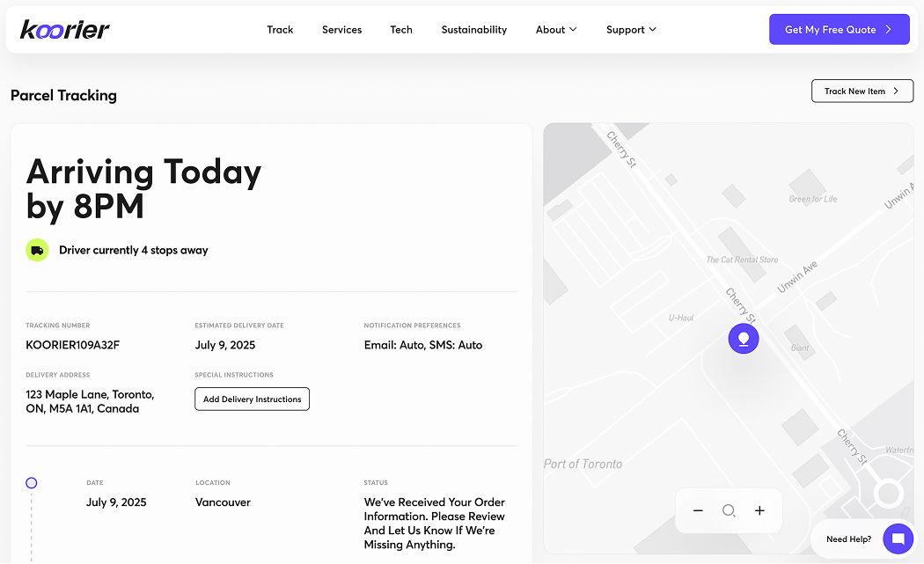924x564 pixels.
Task: Click the green delivery truck icon
Action: 37,251
